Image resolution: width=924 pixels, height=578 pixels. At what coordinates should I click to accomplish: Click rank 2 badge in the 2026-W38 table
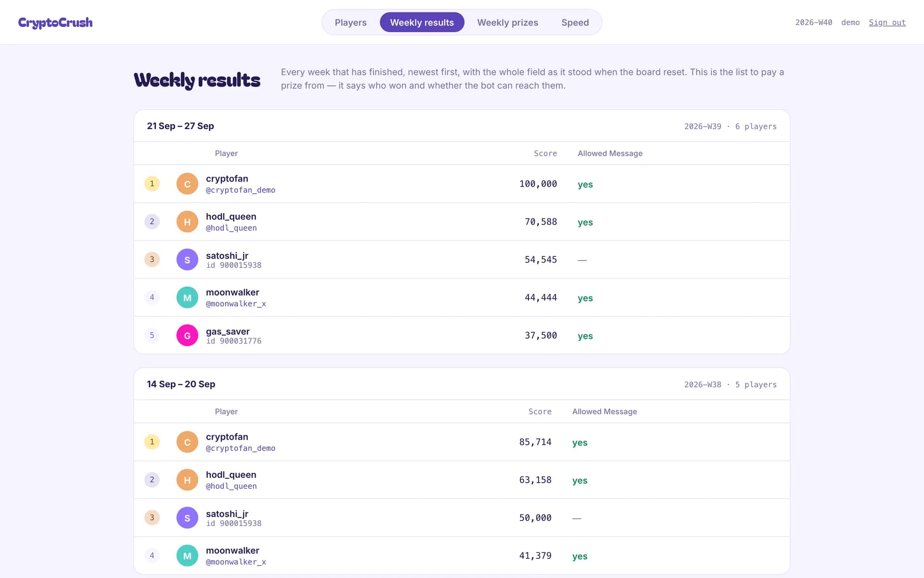point(152,480)
